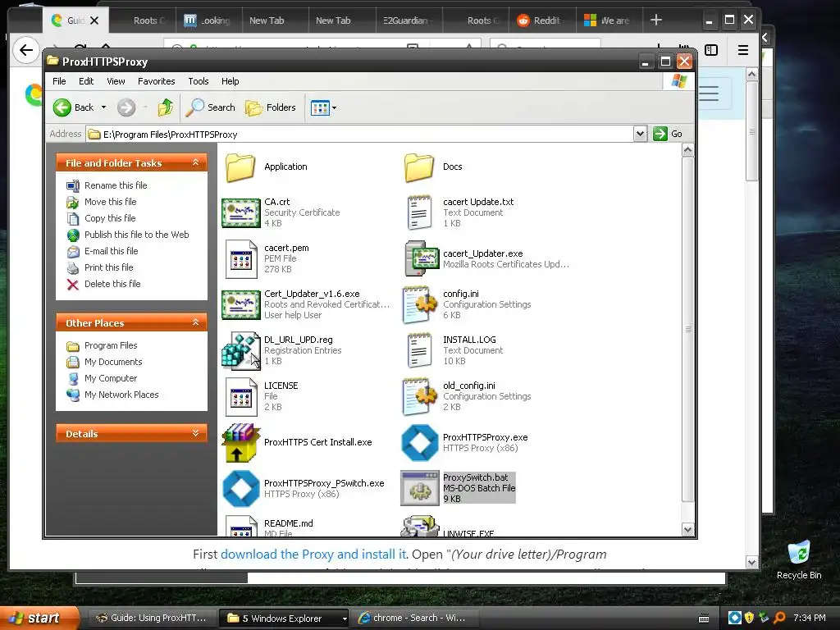Open the browser hamburger menu
This screenshot has width=840, height=630.
coord(743,50)
